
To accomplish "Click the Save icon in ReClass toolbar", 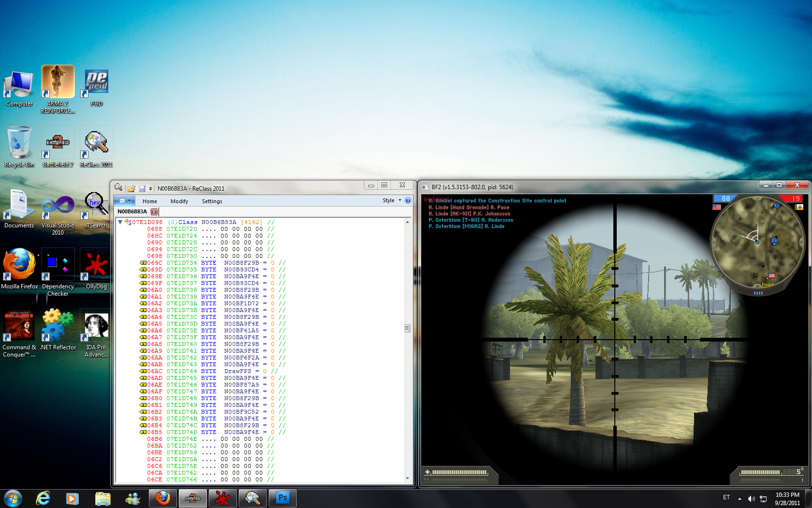I will click(142, 189).
